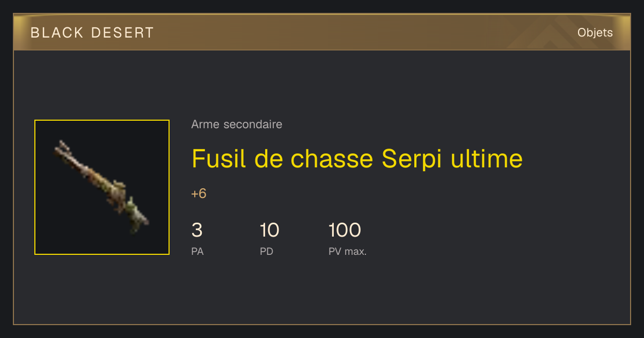Screen dimensions: 644x338
Task: Click the rifle's barrel tip in the icon
Action: pyautogui.click(x=62, y=146)
